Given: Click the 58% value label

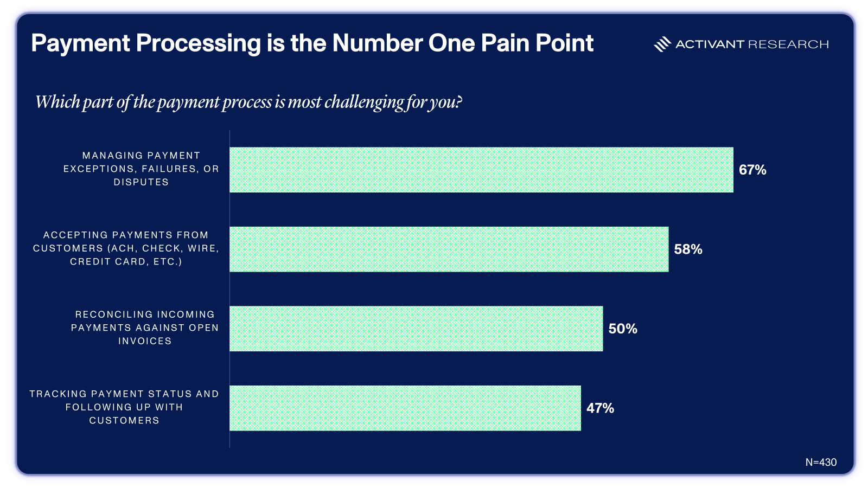Looking at the screenshot, I should [688, 249].
